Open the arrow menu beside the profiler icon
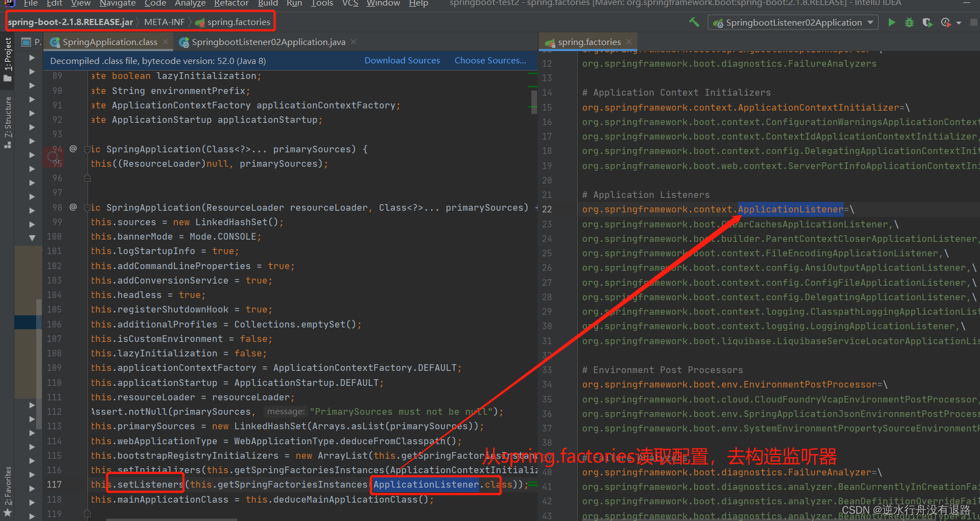The height and width of the screenshot is (521, 980). (x=958, y=23)
